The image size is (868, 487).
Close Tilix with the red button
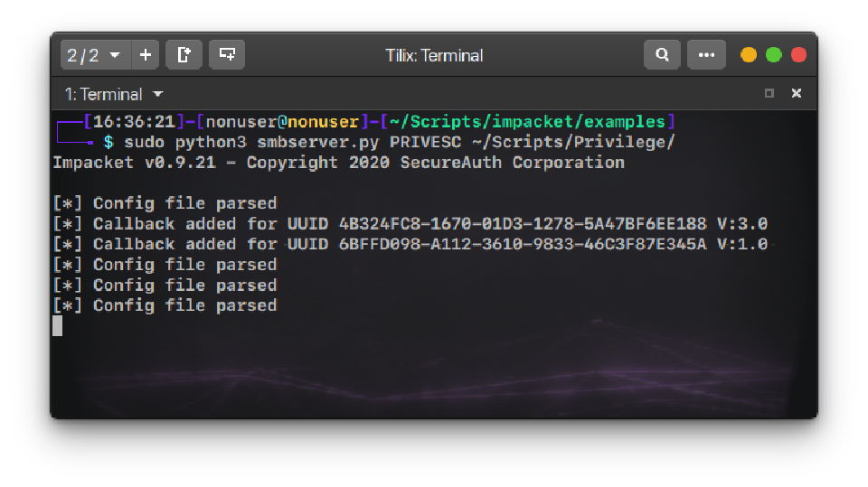point(798,55)
